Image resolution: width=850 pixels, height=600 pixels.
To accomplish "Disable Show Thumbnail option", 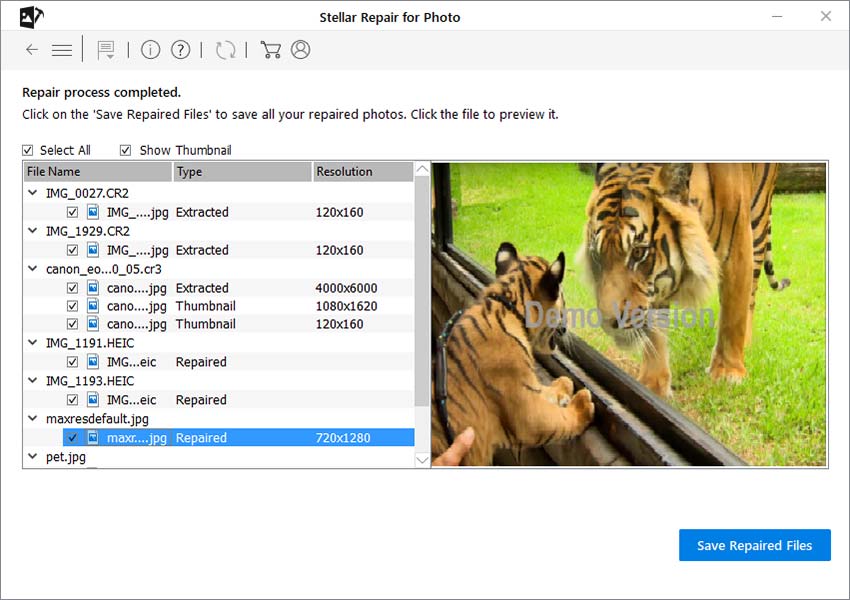I will (125, 150).
